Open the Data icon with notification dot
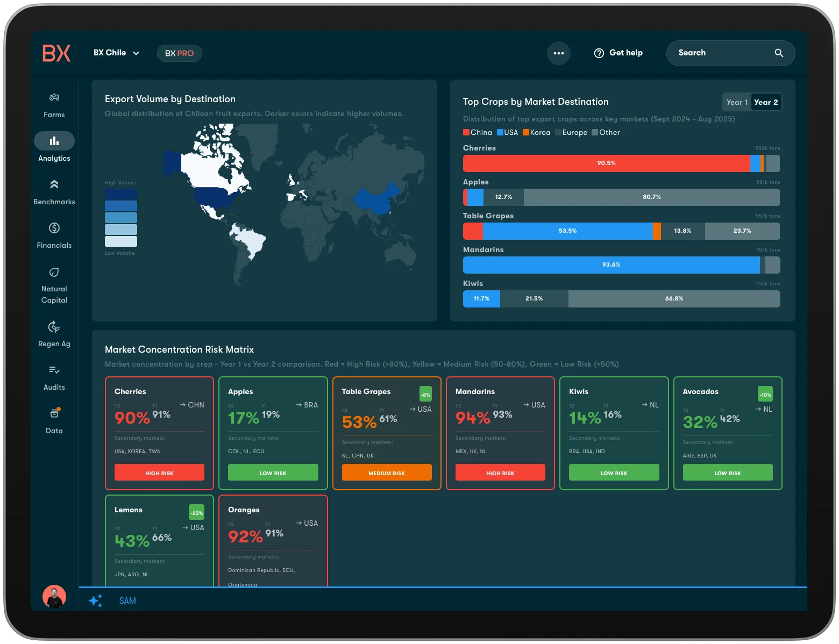Image resolution: width=839 pixels, height=644 pixels. tap(54, 413)
